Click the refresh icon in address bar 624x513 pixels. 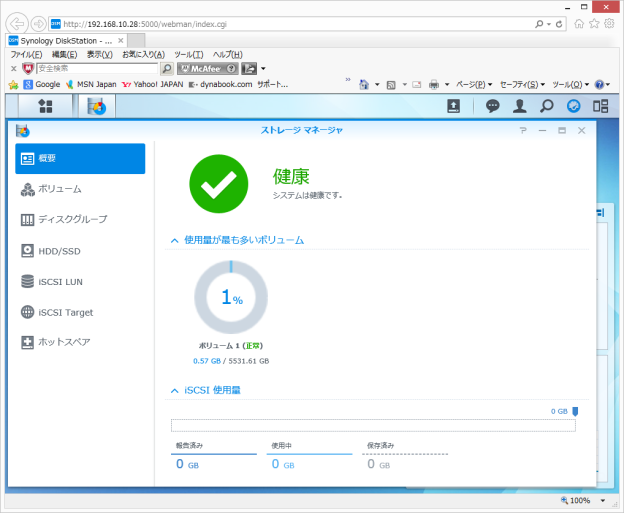pyautogui.click(x=559, y=24)
